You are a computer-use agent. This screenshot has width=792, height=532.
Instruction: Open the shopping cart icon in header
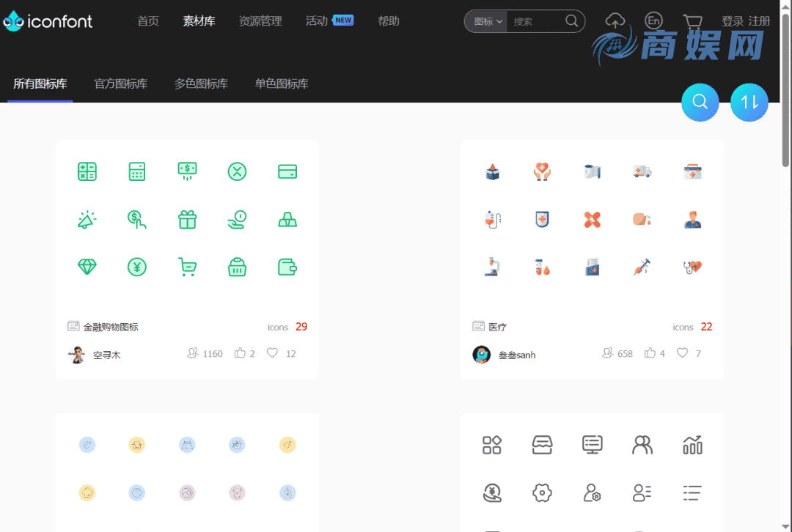coord(692,21)
